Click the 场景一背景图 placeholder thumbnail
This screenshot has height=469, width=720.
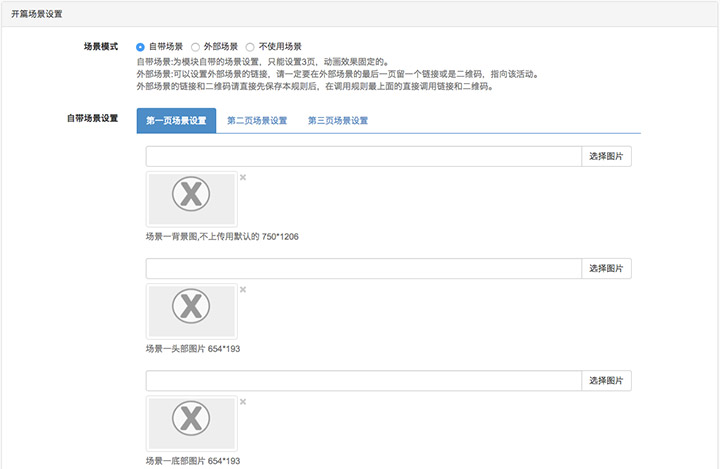click(191, 199)
